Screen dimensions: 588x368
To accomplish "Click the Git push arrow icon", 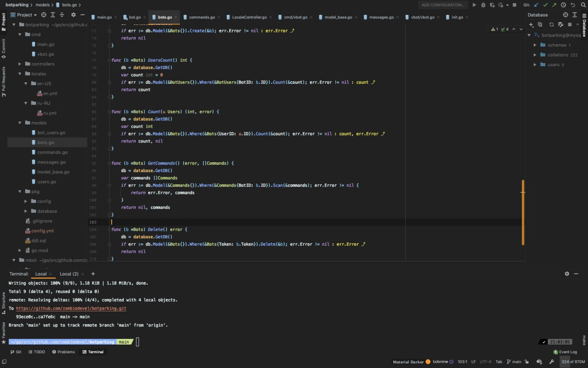I will [554, 5].
